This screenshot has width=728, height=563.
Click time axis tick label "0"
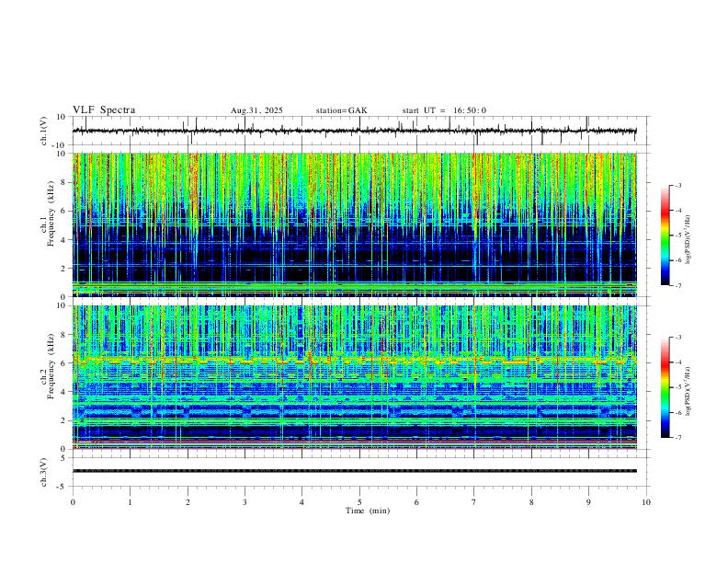tap(73, 502)
